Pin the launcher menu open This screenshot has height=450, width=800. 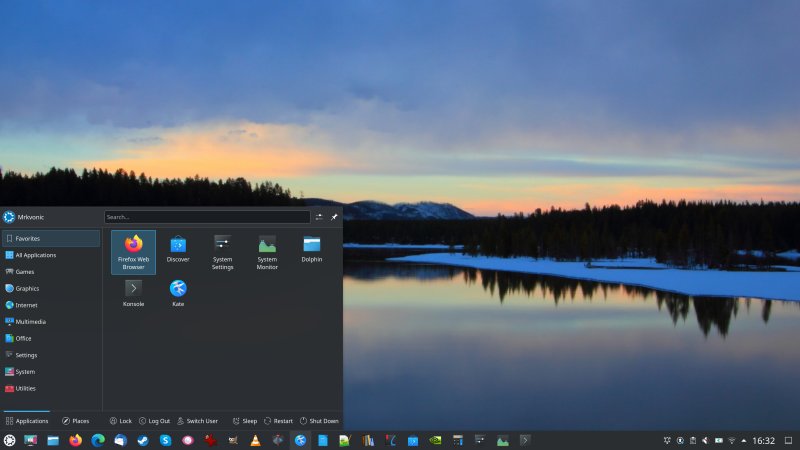334,217
